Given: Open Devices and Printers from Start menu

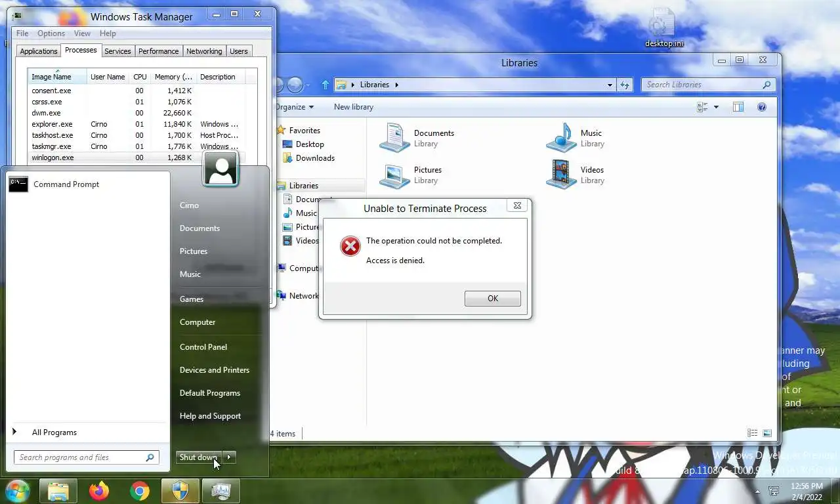Looking at the screenshot, I should coord(215,370).
